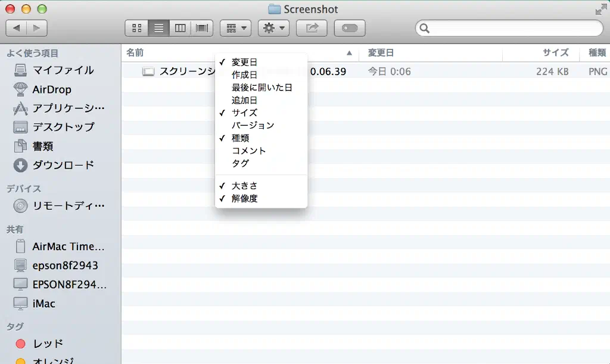The image size is (610, 364).
Task: Click the レッド tag in sidebar
Action: [x=48, y=344]
